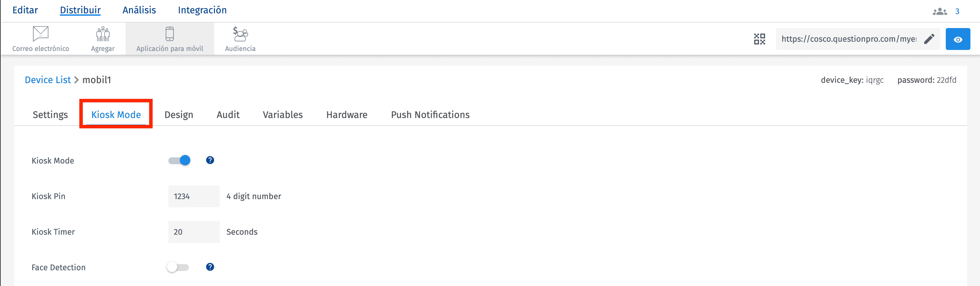Screen dimensions: 980x286
Task: Click the blue eye preview button
Action: [957, 39]
